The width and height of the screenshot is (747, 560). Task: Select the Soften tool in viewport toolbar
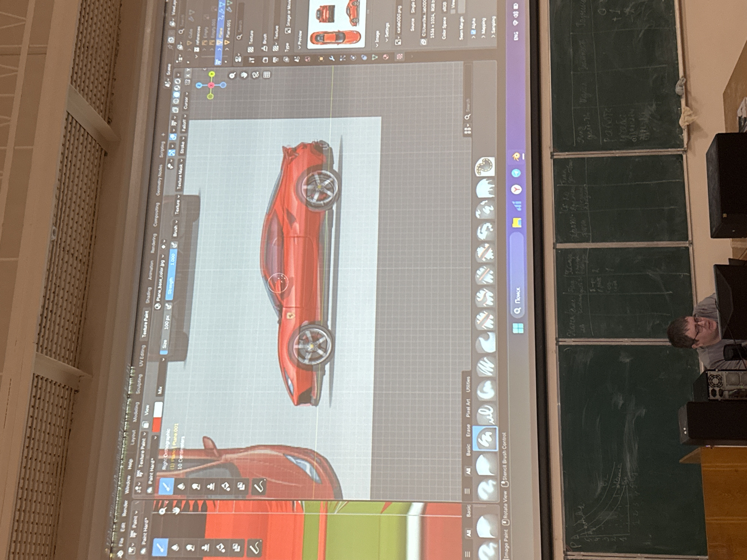pos(181,486)
